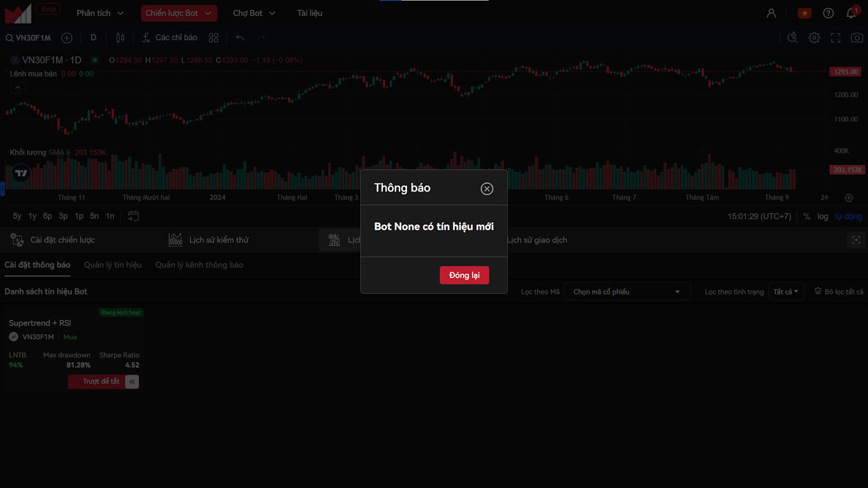The width and height of the screenshot is (868, 488).
Task: Open price scale settings icon next to 24
Action: [x=849, y=198]
